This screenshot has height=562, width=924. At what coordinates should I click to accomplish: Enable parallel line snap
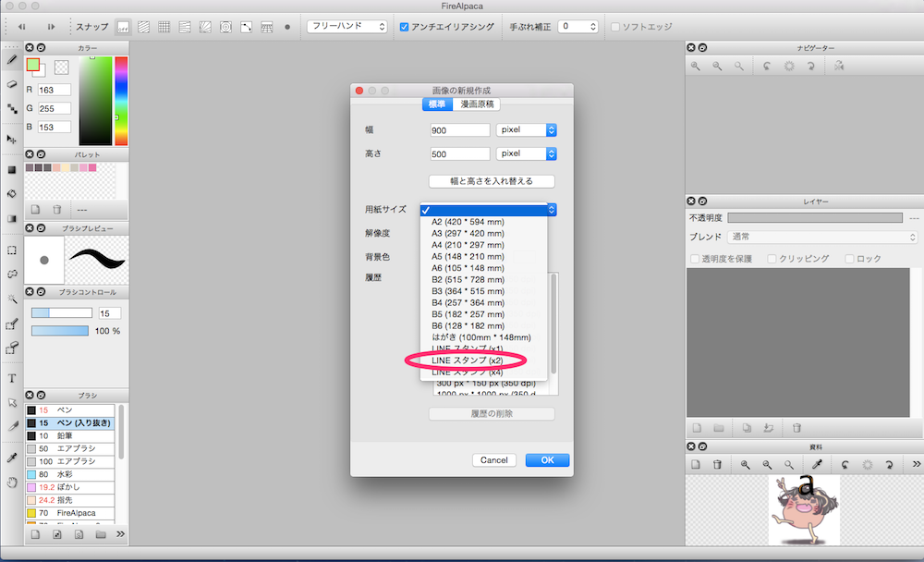pyautogui.click(x=143, y=27)
